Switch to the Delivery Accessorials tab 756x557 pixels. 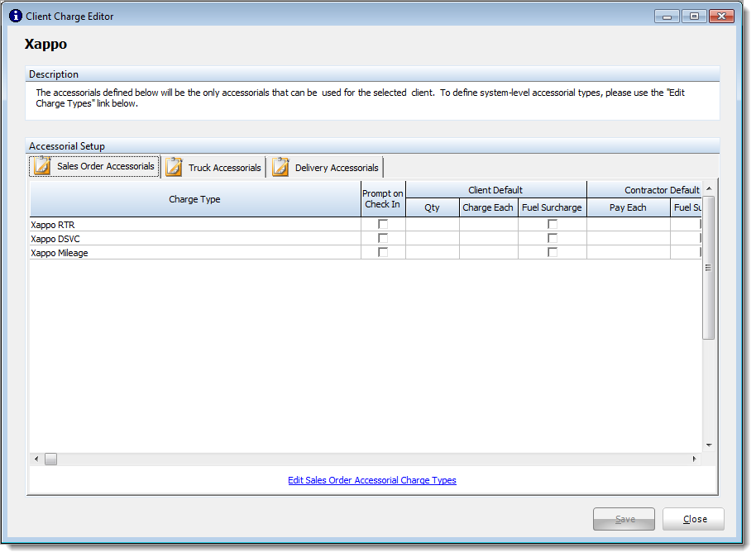click(325, 168)
